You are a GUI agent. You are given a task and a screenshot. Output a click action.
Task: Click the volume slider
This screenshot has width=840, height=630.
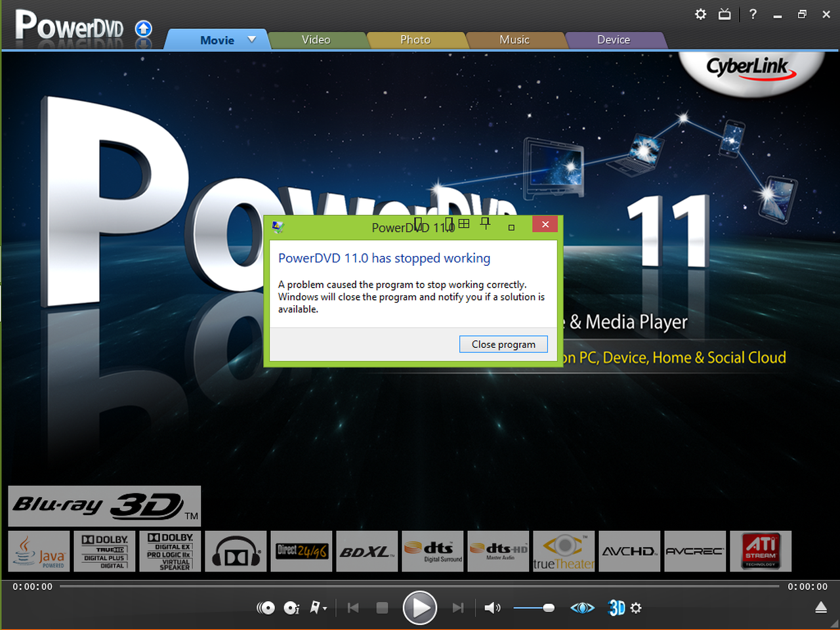pyautogui.click(x=534, y=608)
